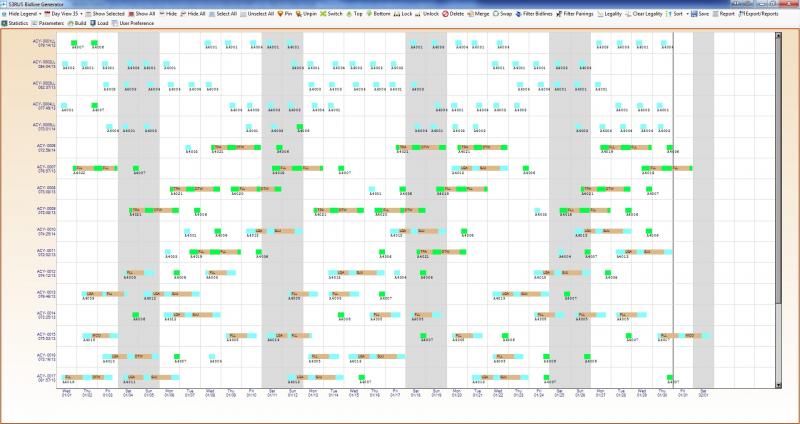Expand the Hide Legend dropdown

pyautogui.click(x=24, y=14)
